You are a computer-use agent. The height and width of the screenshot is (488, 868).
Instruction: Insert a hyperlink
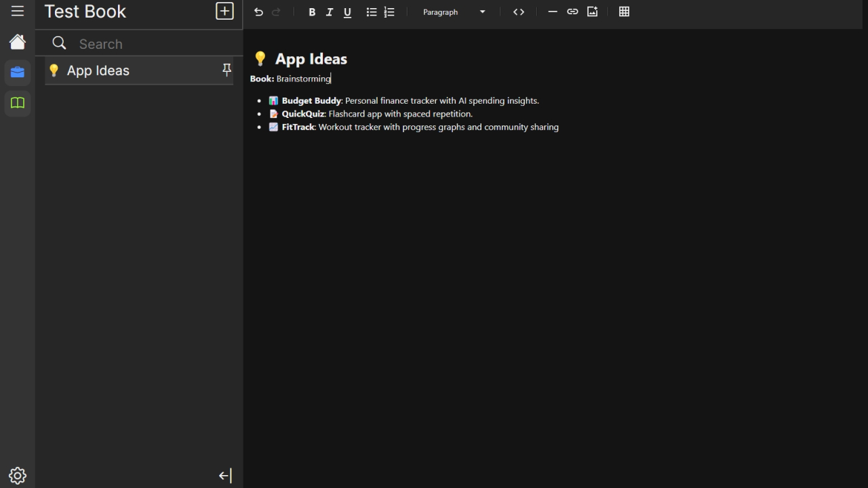click(572, 12)
